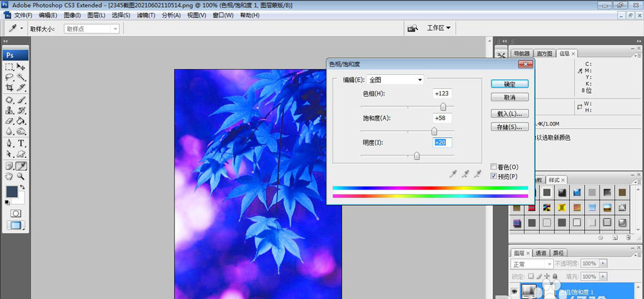The width and height of the screenshot is (644, 299).
Task: Open the 文件(F) menu
Action: click(23, 15)
